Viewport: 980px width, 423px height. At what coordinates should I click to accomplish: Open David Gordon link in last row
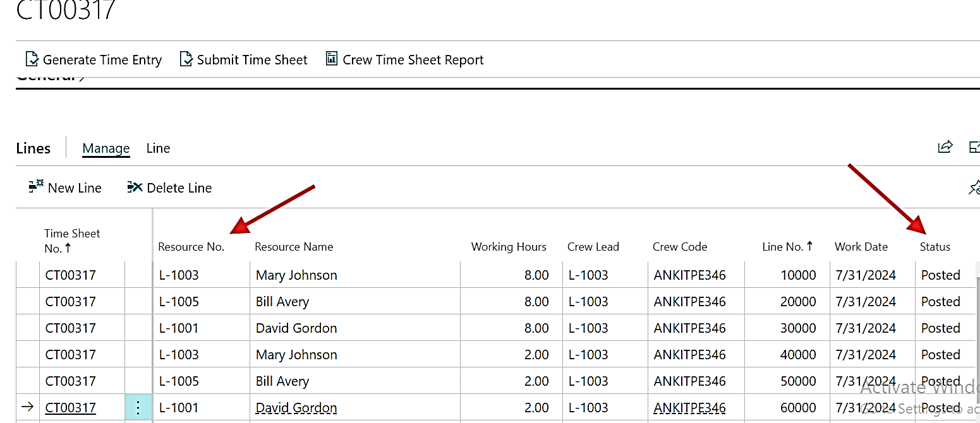[x=296, y=408]
